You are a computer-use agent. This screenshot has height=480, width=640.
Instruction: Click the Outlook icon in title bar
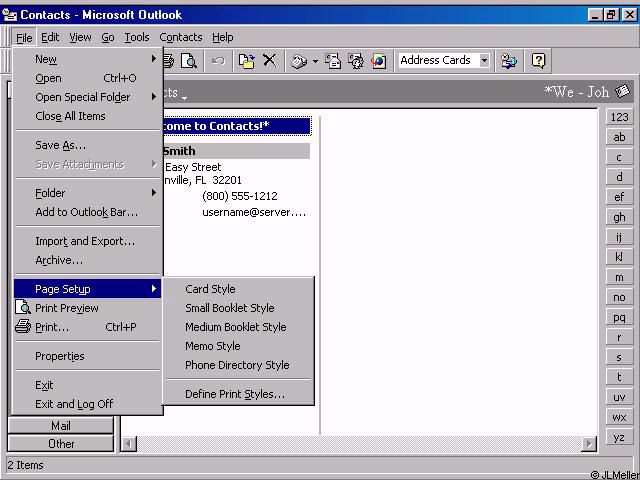click(10, 15)
